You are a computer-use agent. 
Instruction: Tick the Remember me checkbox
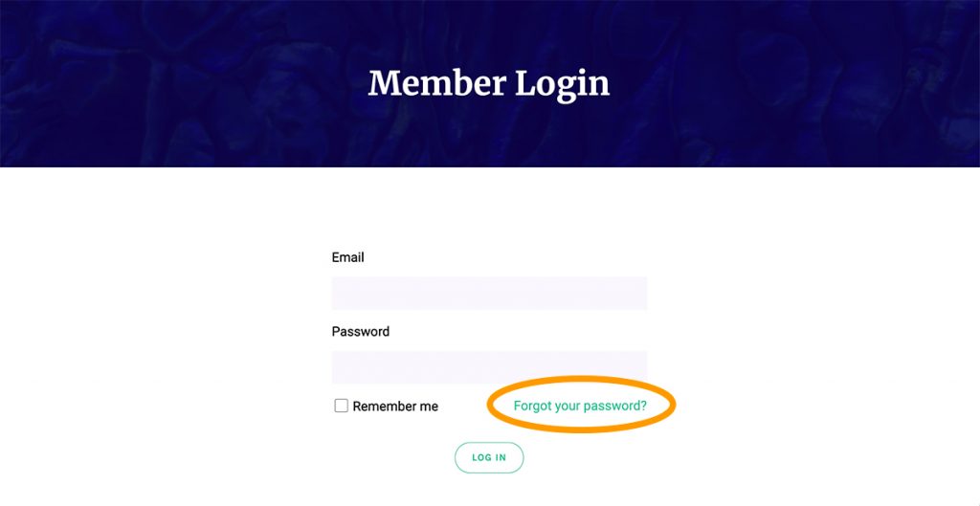point(342,407)
